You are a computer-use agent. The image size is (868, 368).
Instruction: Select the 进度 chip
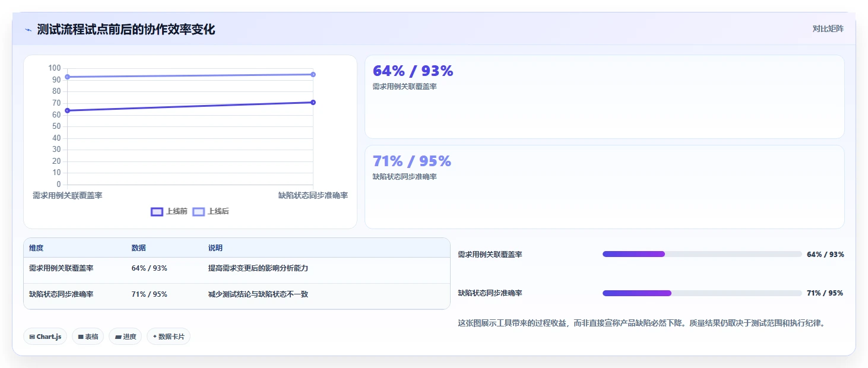point(125,337)
